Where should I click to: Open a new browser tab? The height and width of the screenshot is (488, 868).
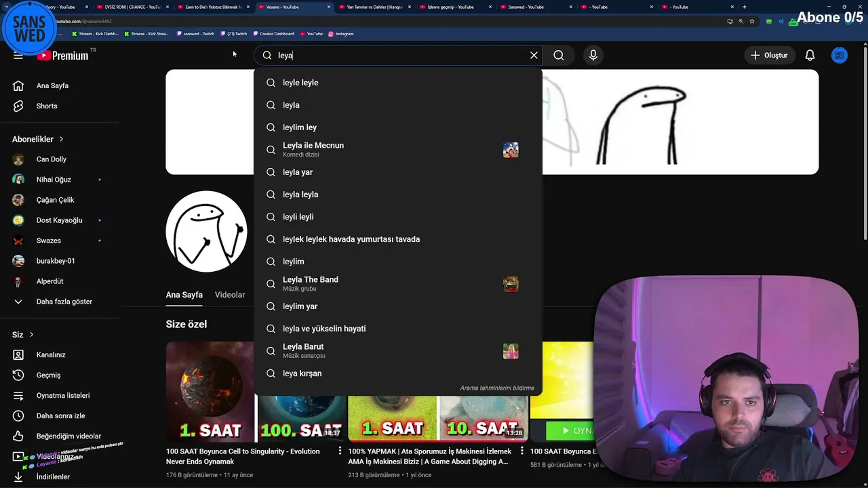pyautogui.click(x=744, y=7)
